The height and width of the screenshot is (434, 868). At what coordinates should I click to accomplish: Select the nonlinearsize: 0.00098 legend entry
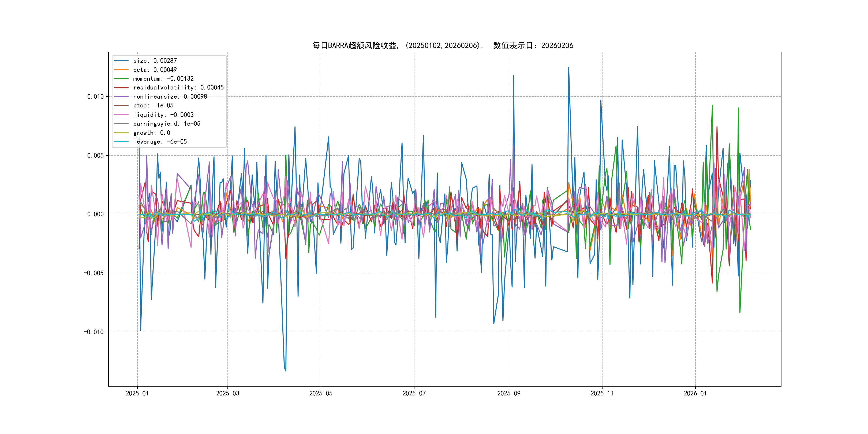point(170,97)
